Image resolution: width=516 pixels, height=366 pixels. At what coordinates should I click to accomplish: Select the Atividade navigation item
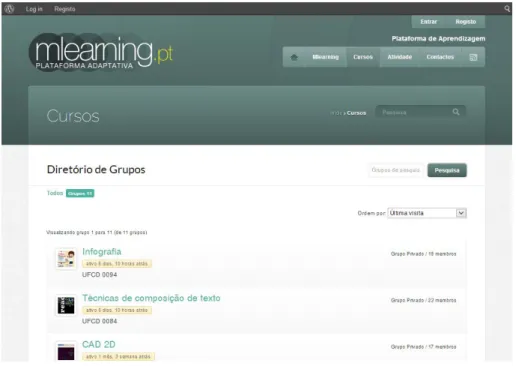click(x=399, y=57)
